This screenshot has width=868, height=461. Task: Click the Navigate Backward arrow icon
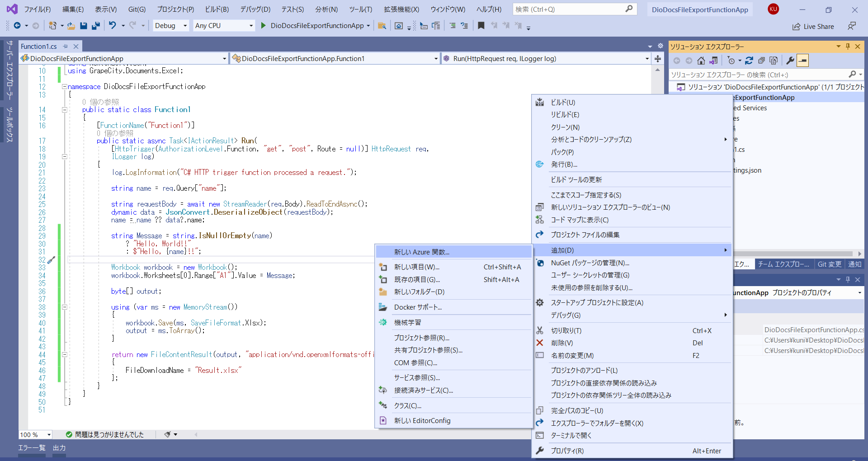click(x=17, y=26)
